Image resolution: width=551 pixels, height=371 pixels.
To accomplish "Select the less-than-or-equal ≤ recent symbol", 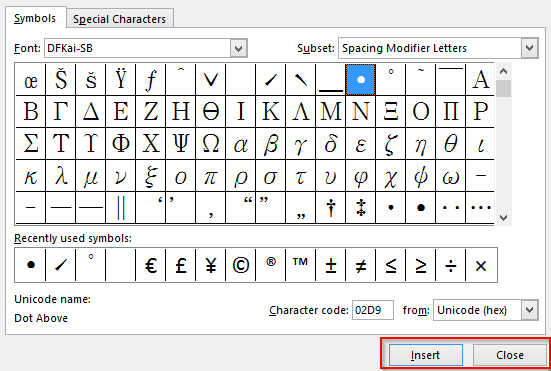I will click(x=390, y=265).
